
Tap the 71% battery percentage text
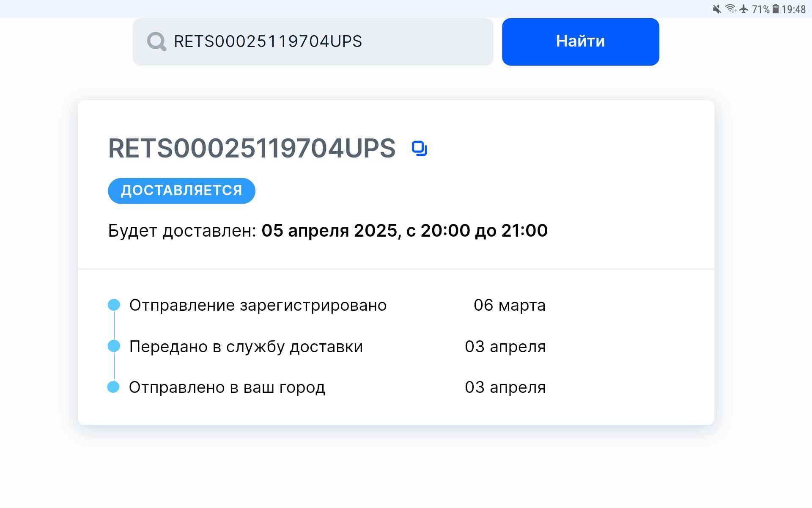(x=760, y=9)
